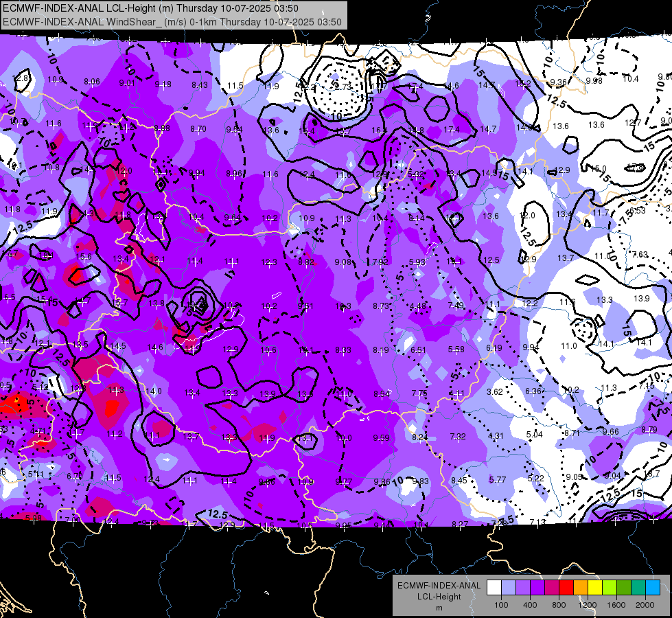
Task: Click the map value '6.36'
Action: pos(533,391)
